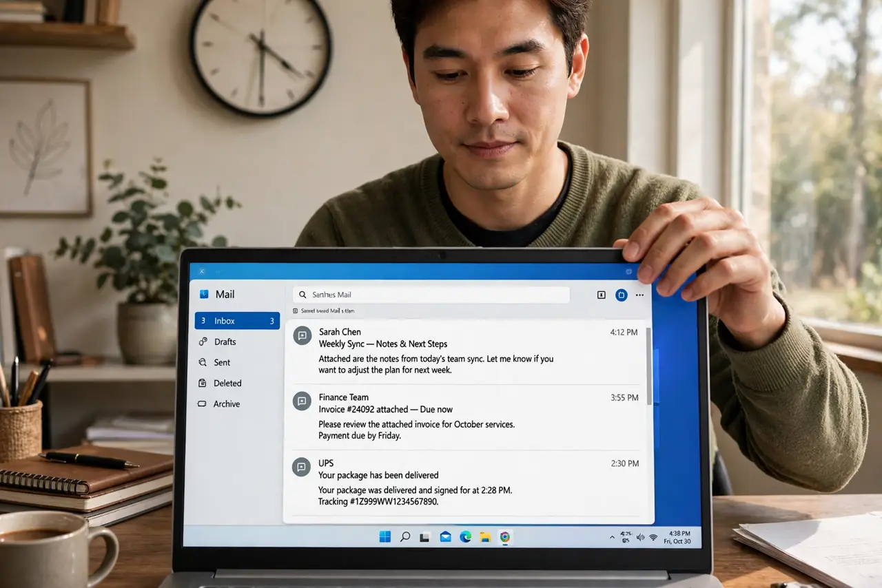This screenshot has width=882, height=588.
Task: Click the message list scrollbar
Action: (649, 366)
